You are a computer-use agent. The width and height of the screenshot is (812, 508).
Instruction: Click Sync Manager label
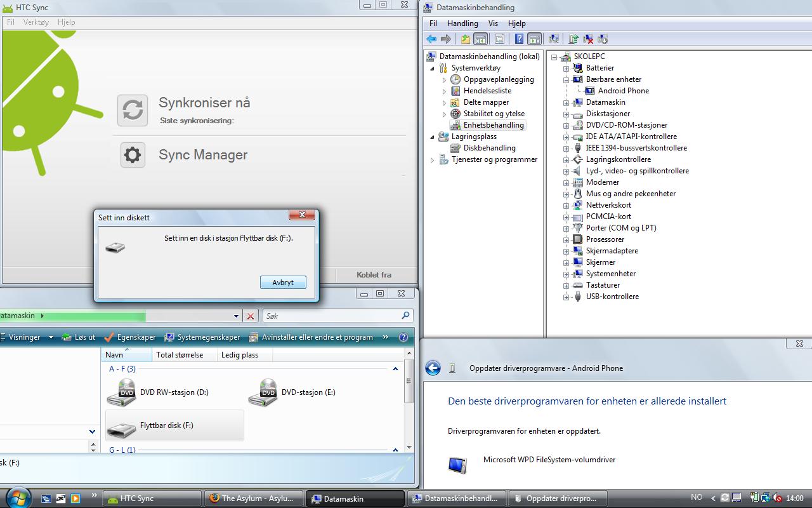click(203, 155)
